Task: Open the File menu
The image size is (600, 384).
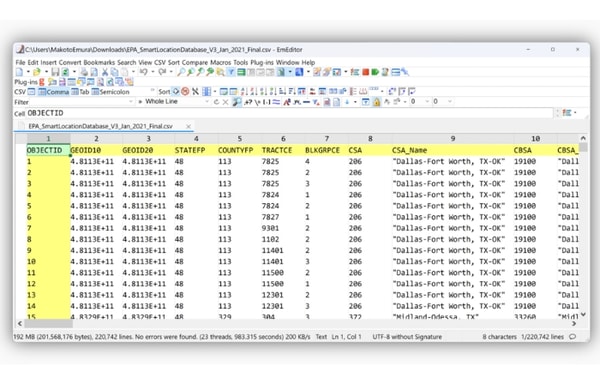Action: 20,62
